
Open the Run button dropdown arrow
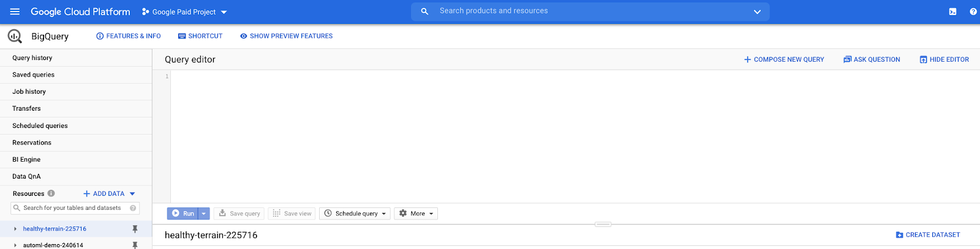204,214
